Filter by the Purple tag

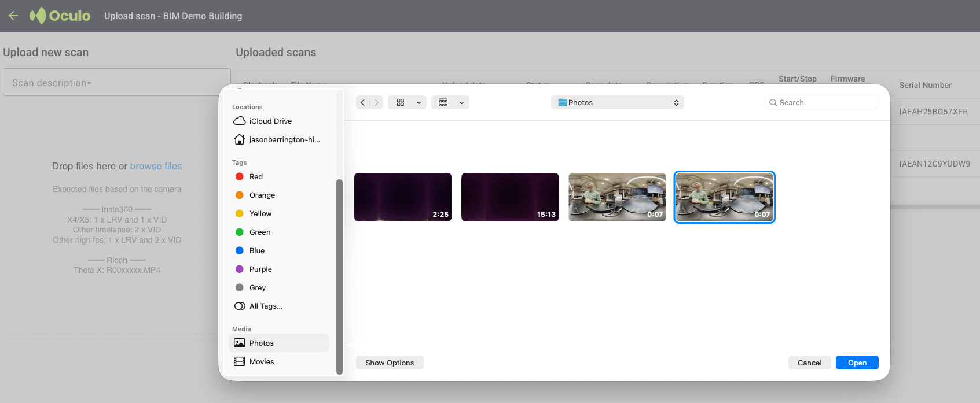260,269
